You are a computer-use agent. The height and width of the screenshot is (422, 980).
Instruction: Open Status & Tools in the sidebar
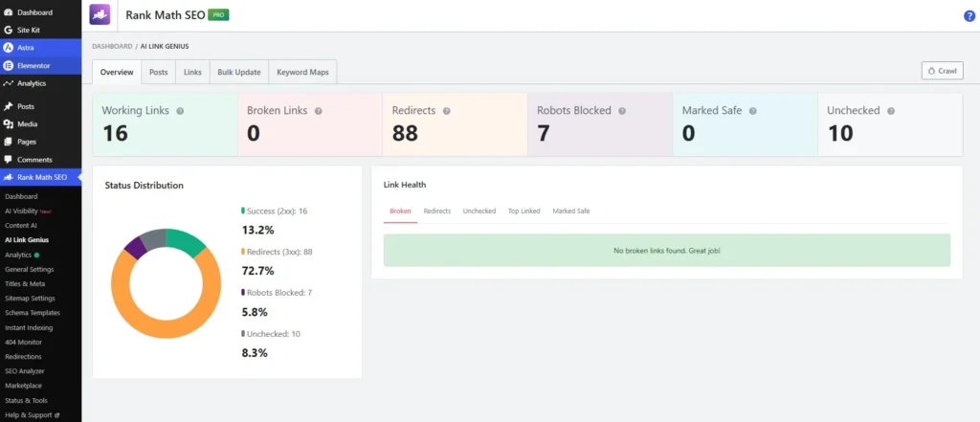tap(26, 401)
